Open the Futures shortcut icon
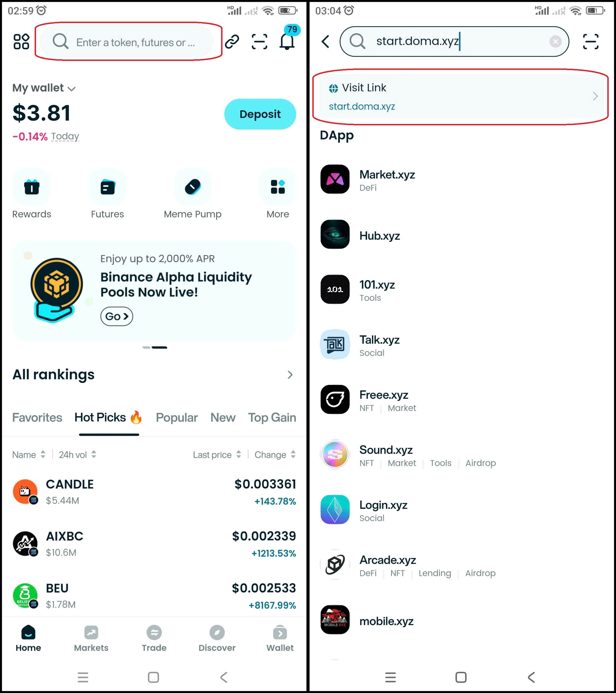The height and width of the screenshot is (693, 616). pos(107,187)
